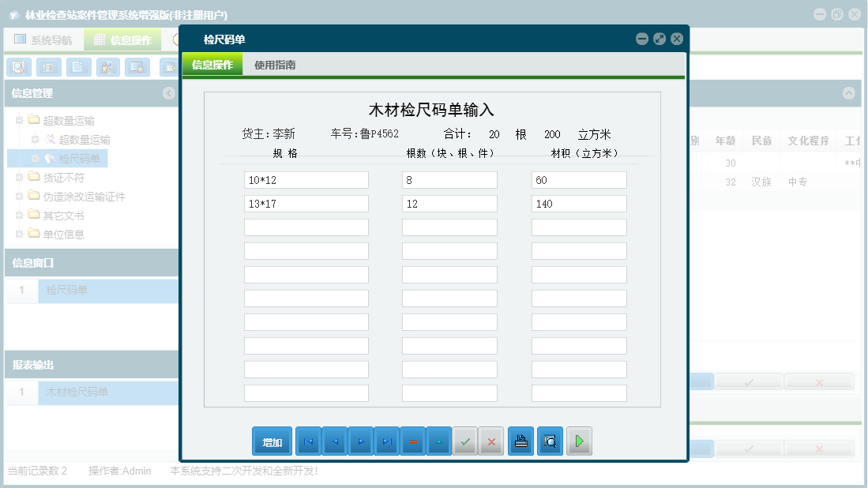The image size is (868, 488).
Task: Click the first 规格 input field
Action: (x=306, y=179)
